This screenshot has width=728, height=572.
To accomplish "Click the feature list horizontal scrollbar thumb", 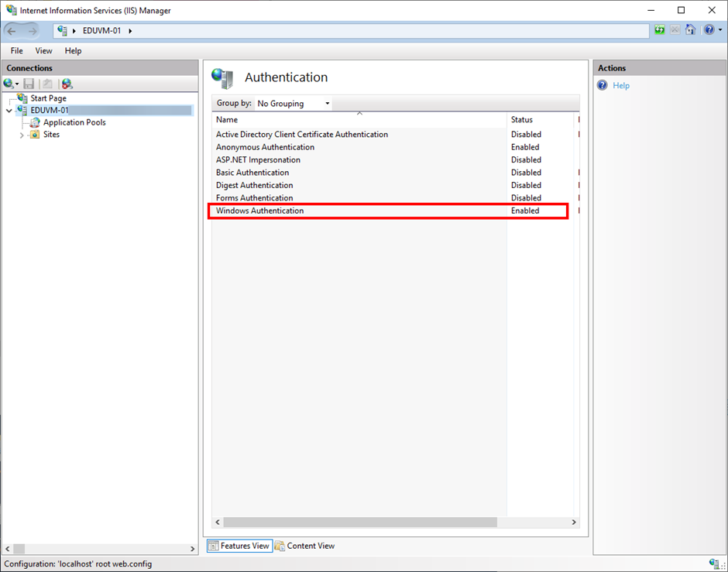I will pos(360,522).
